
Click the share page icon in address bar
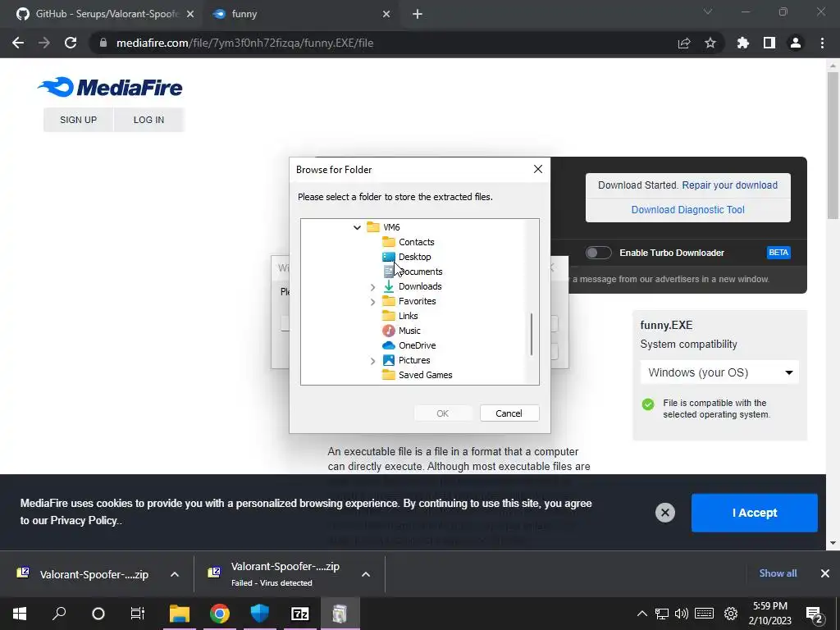[684, 43]
